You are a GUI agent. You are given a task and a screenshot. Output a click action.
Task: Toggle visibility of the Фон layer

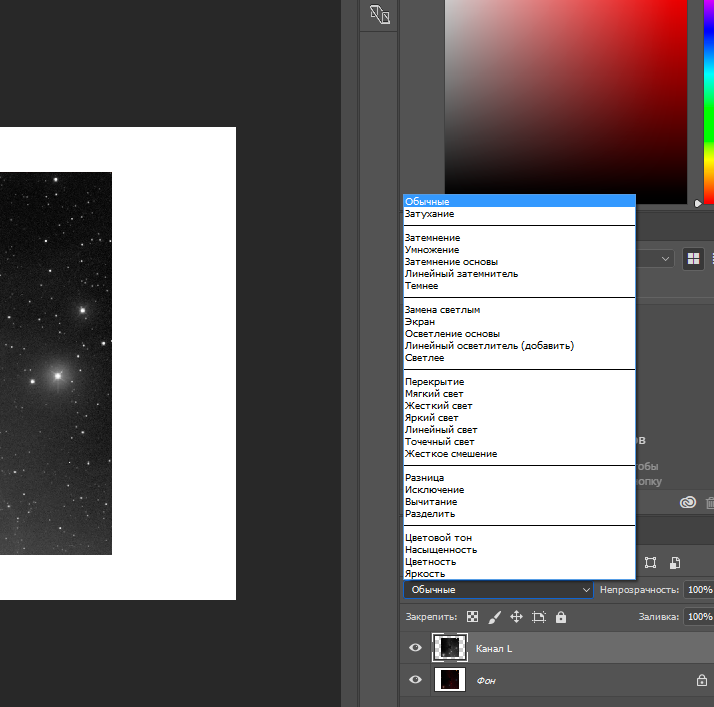click(416, 681)
